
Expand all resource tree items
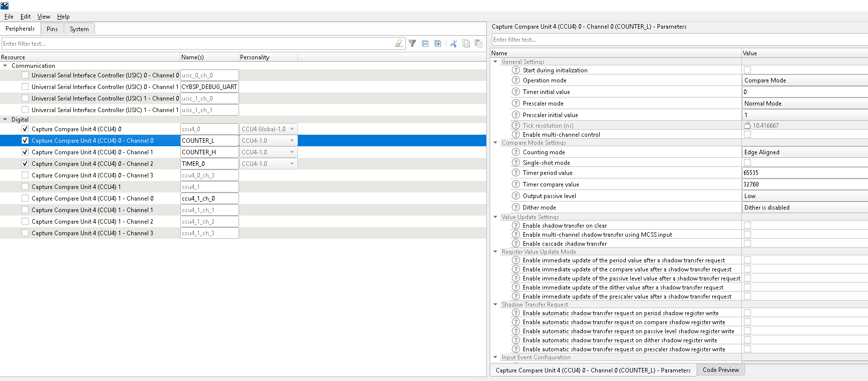438,44
